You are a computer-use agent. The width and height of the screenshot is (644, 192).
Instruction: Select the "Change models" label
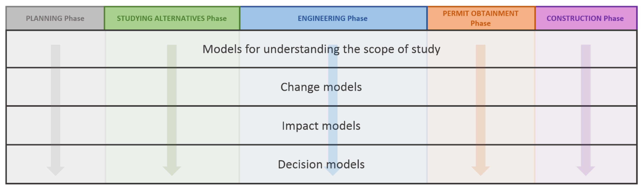click(321, 87)
